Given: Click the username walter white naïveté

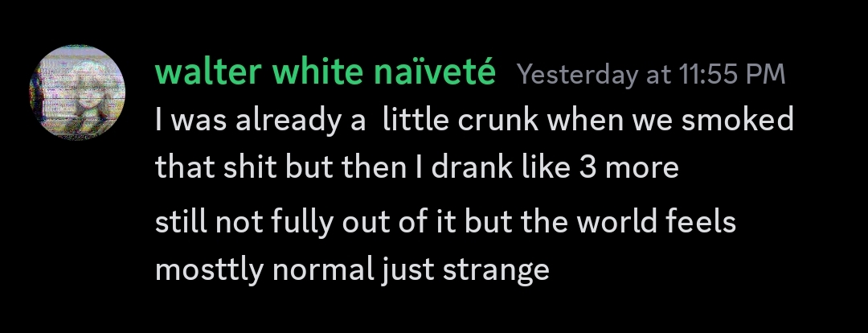Looking at the screenshot, I should coord(325,73).
